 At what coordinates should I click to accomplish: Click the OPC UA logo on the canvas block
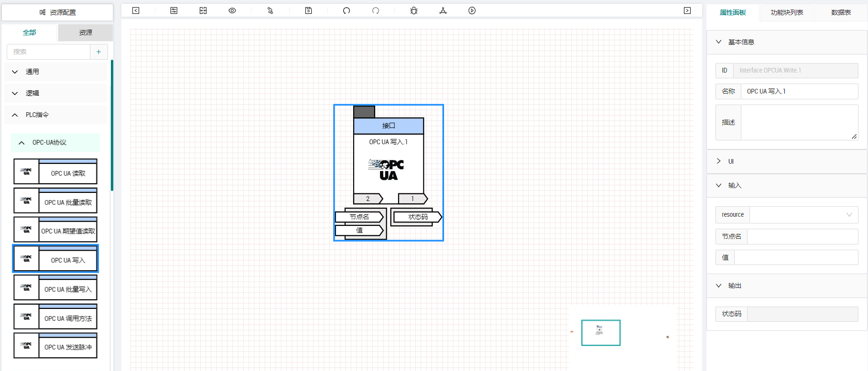(387, 170)
